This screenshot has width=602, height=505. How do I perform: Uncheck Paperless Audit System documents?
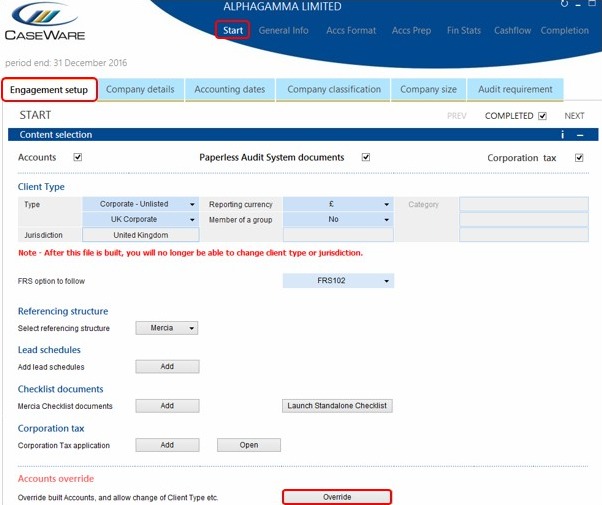365,157
